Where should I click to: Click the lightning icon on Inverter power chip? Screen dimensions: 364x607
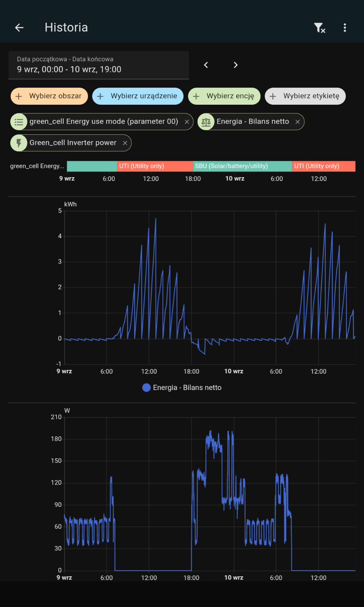(x=19, y=143)
